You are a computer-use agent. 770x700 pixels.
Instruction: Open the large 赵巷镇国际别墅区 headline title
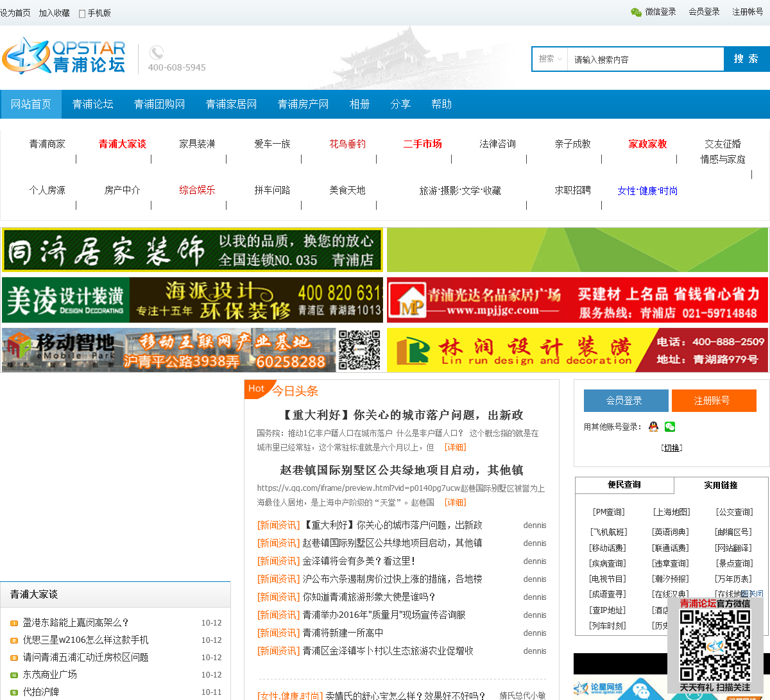tap(402, 470)
